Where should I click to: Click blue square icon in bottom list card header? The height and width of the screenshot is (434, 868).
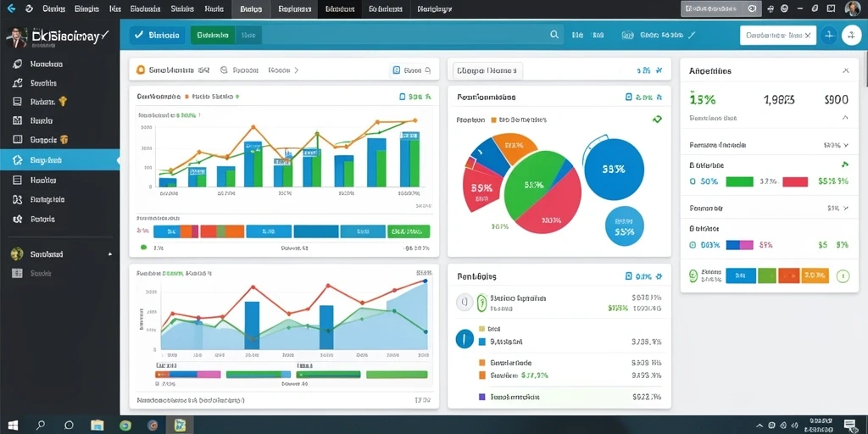628,275
